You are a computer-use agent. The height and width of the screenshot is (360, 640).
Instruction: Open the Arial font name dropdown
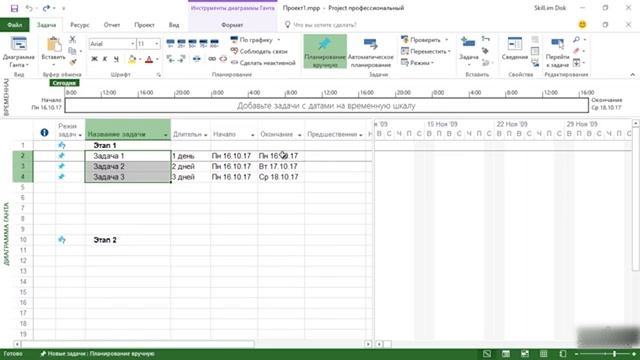tap(133, 44)
